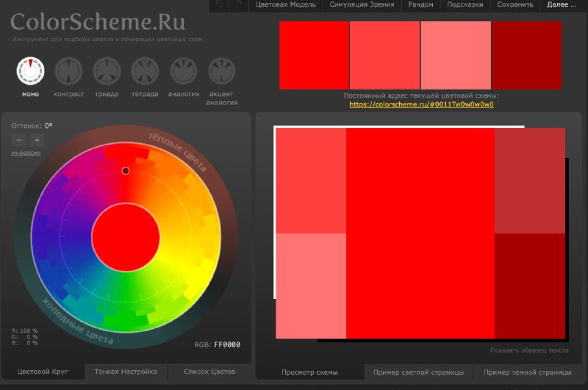Open the Симуляция Зрения menu
Viewport: 588px width, 390px height.
tap(362, 5)
